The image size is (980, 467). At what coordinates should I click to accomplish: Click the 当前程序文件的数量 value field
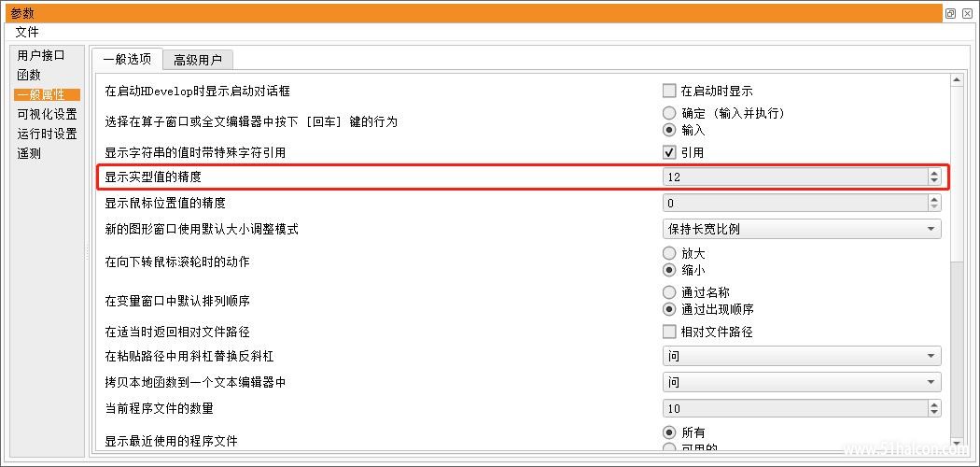pos(795,409)
